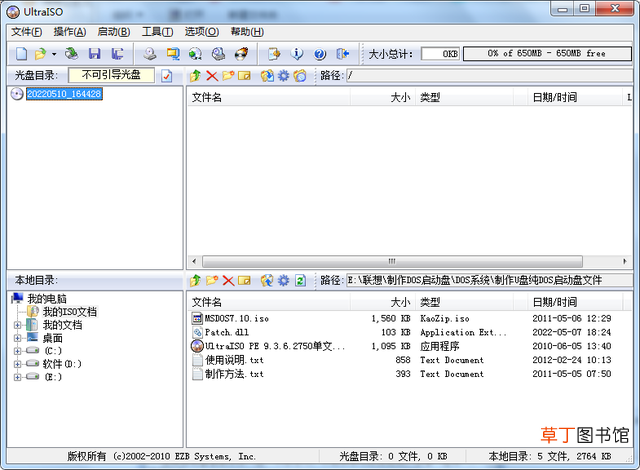Click the right arrow of disc pane scrollbar
The height and width of the screenshot is (470, 640).
click(x=625, y=261)
